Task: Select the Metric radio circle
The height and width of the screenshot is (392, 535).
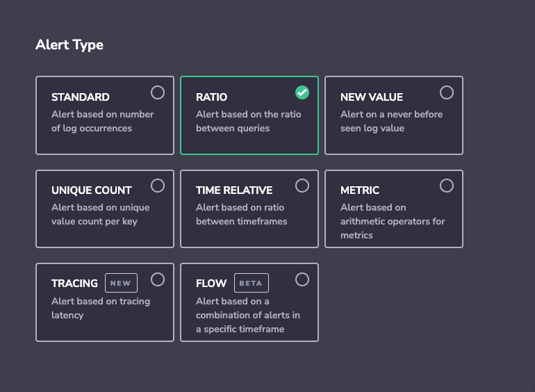Action: coord(447,186)
